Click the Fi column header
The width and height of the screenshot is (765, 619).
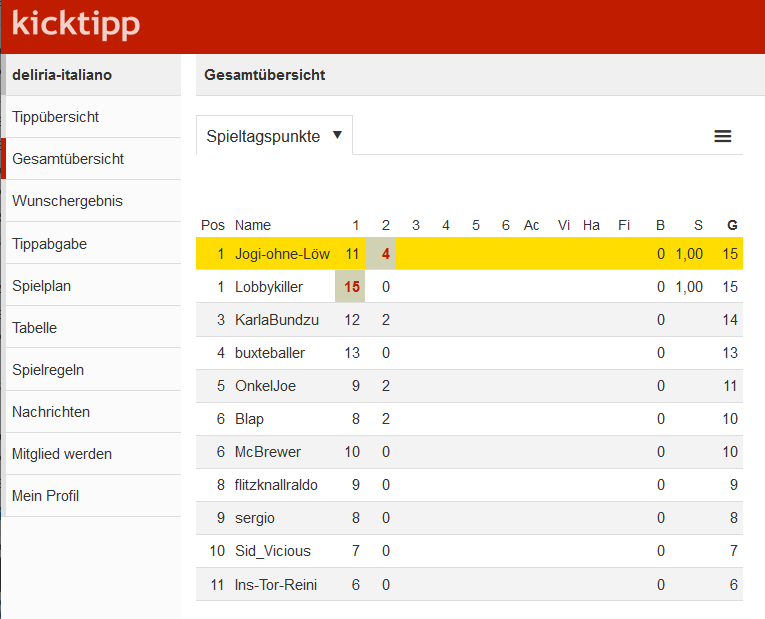(x=624, y=225)
